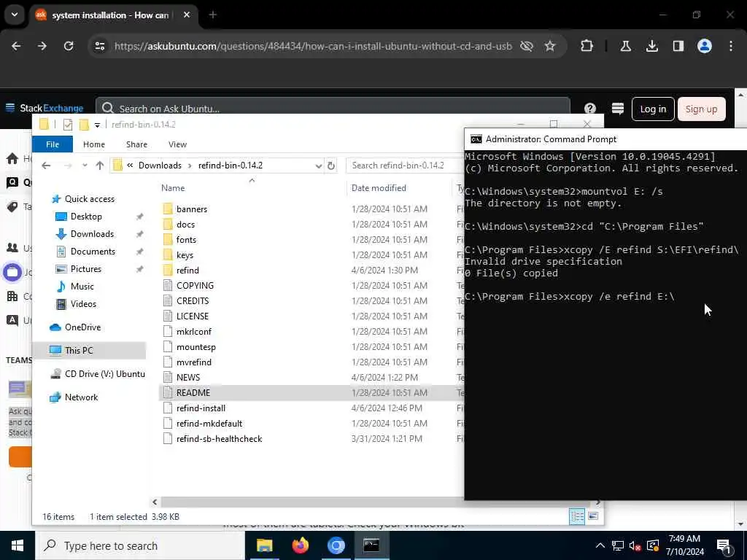Image resolution: width=747 pixels, height=560 pixels.
Task: Click the Sign up button
Action: [x=701, y=109]
